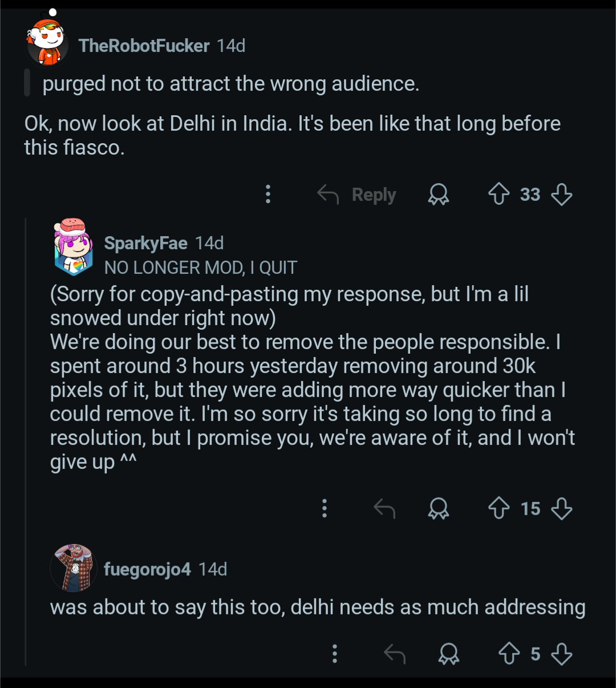Open TheRobotFucker username profile
The image size is (616, 688).
click(144, 46)
